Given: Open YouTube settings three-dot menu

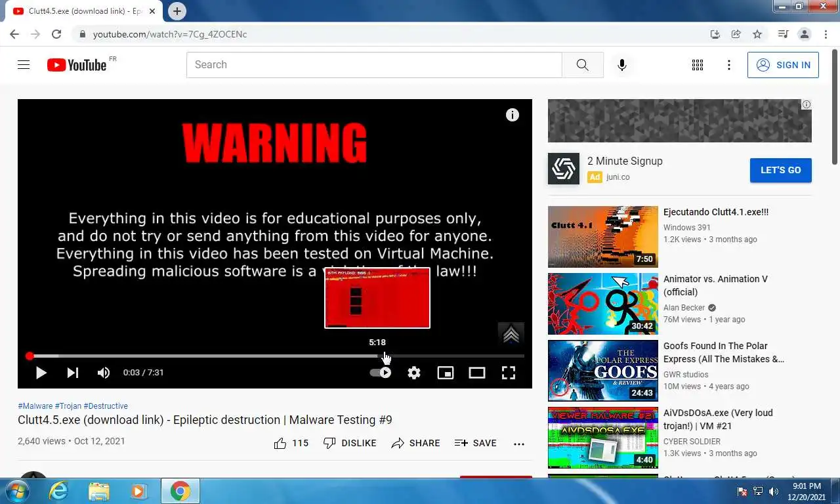Looking at the screenshot, I should pyautogui.click(x=729, y=65).
